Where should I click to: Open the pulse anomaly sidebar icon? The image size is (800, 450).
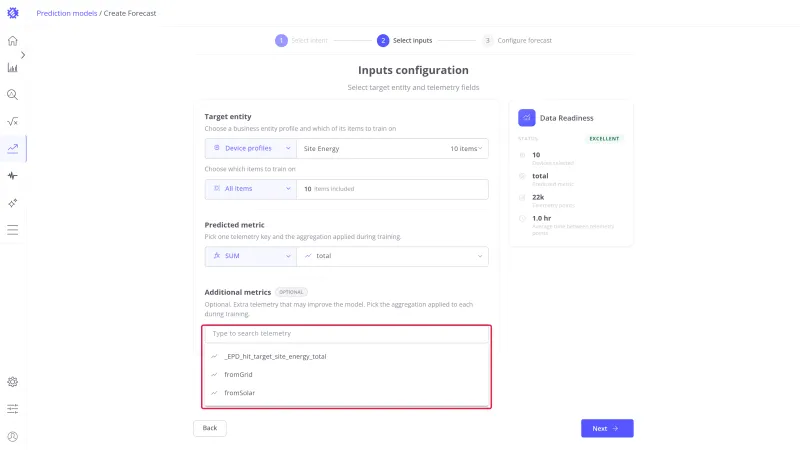(13, 176)
